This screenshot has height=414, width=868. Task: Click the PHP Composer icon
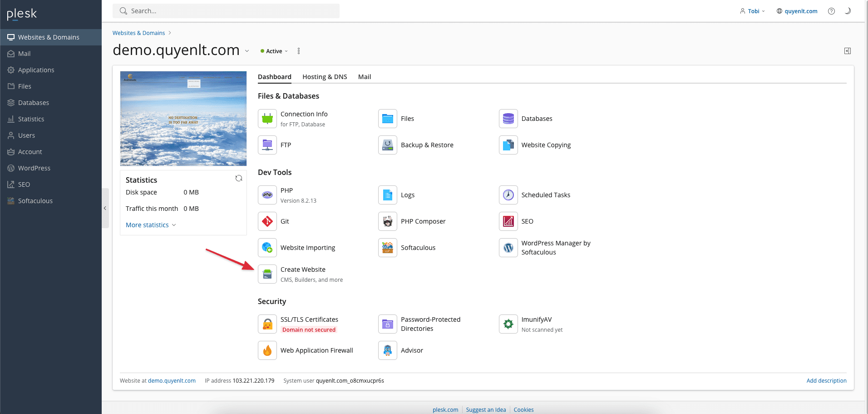tap(388, 221)
